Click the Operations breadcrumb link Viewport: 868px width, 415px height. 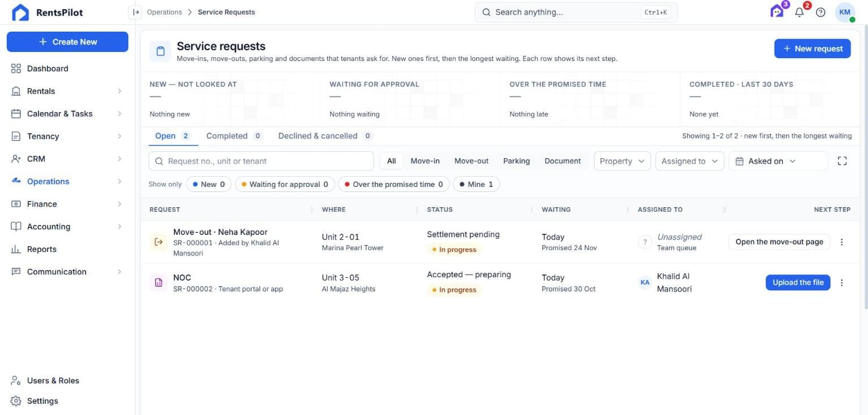click(164, 12)
